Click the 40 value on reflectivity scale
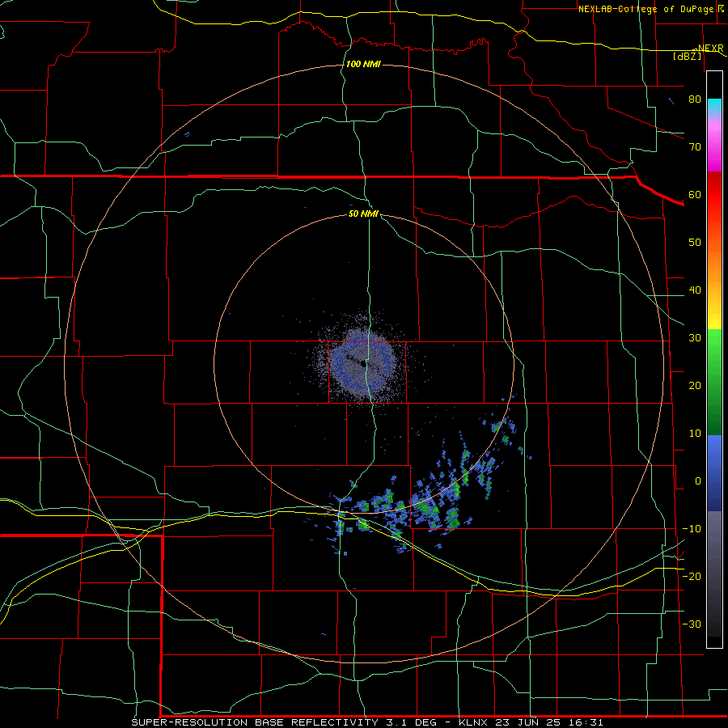The width and height of the screenshot is (728, 728). [695, 290]
